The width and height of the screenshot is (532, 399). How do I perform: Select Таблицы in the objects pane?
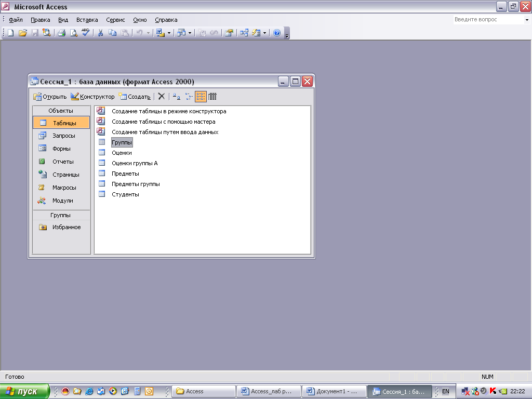coord(61,123)
